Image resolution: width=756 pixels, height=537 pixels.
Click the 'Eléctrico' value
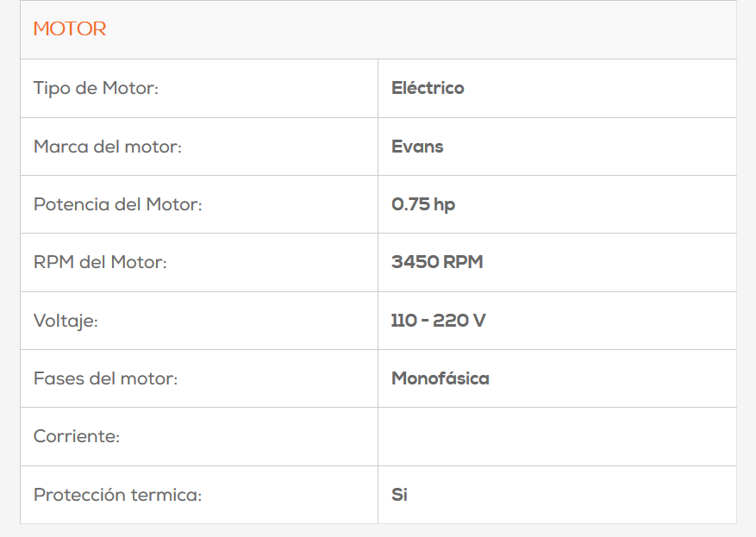tap(428, 88)
